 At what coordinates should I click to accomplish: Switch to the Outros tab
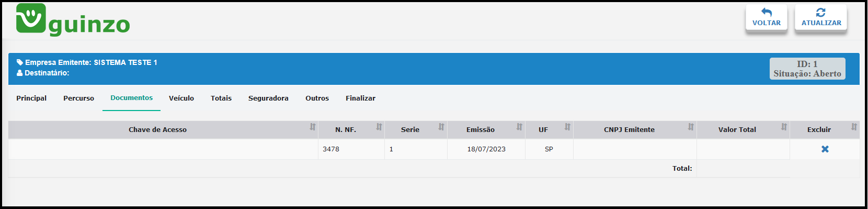(x=317, y=98)
